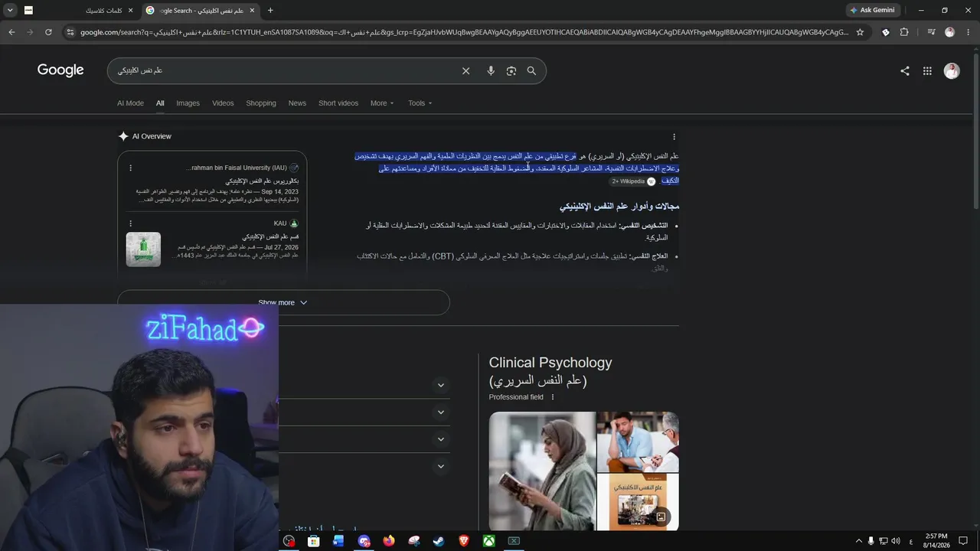Open the Google account avatar menu
980x551 pixels.
[952, 71]
